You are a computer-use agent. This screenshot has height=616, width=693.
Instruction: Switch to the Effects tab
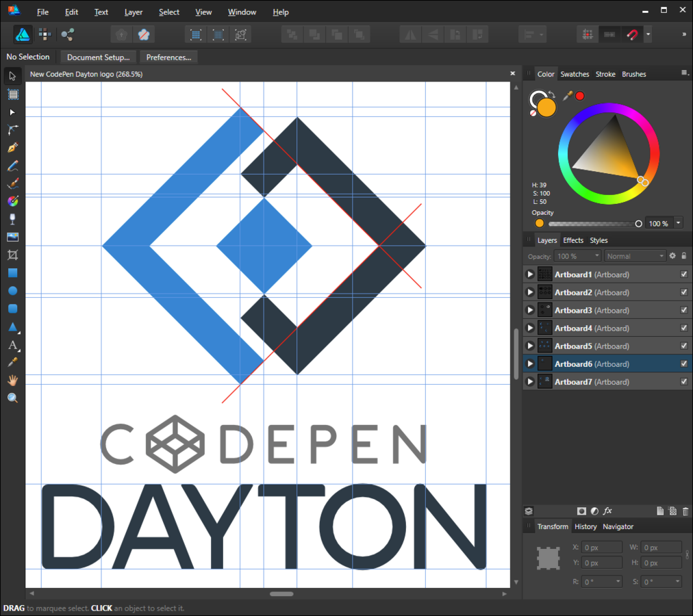pyautogui.click(x=573, y=240)
